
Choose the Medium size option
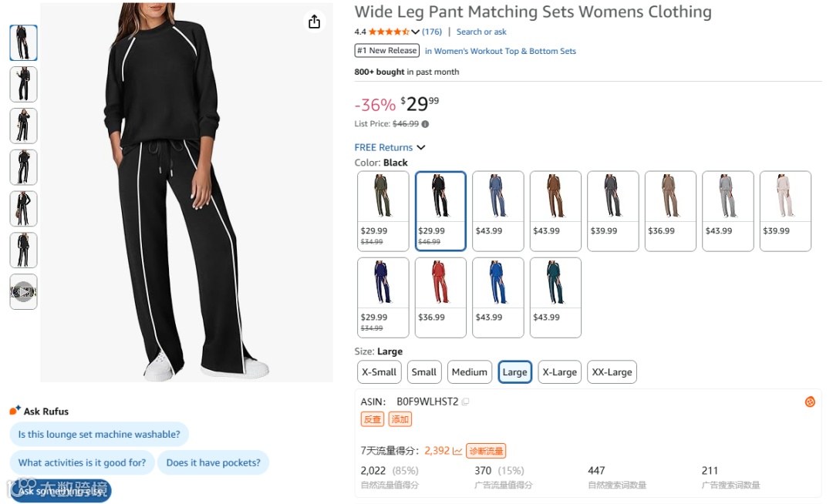point(469,372)
